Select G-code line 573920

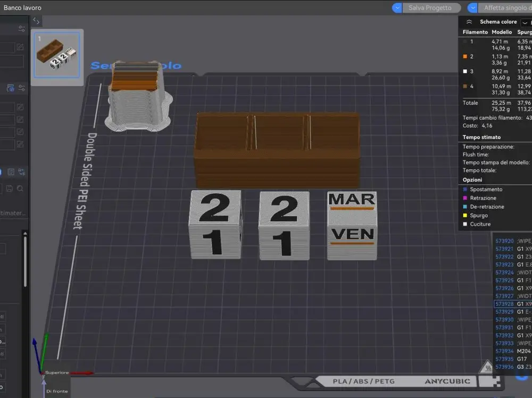pos(513,241)
